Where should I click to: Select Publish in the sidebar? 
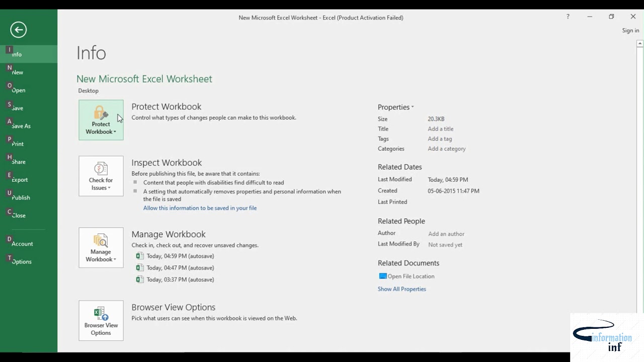(x=29, y=198)
